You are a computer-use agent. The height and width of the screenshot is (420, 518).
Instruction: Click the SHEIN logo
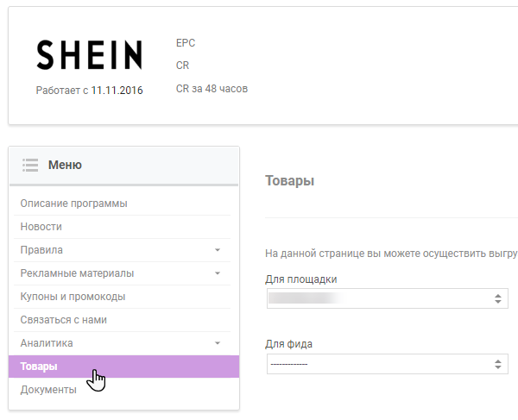[x=89, y=55]
